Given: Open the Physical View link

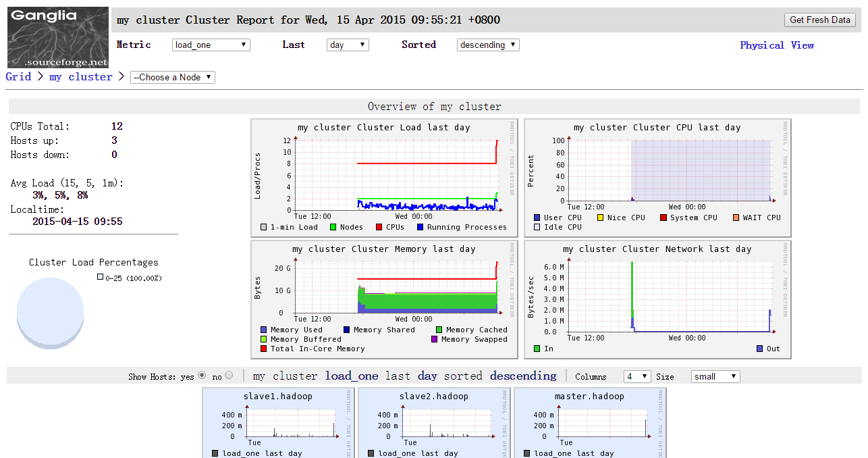Looking at the screenshot, I should click(x=777, y=45).
